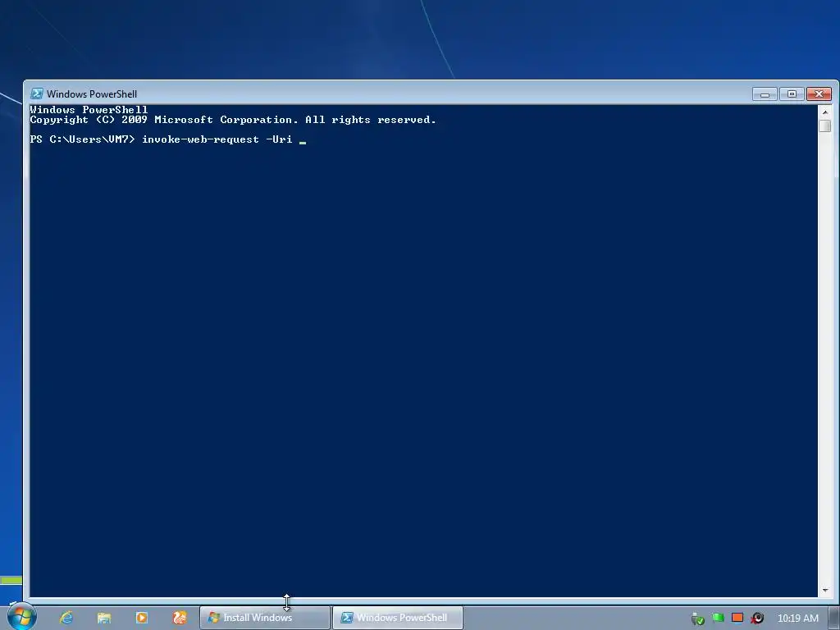Close the Windows PowerShell window

(x=819, y=94)
